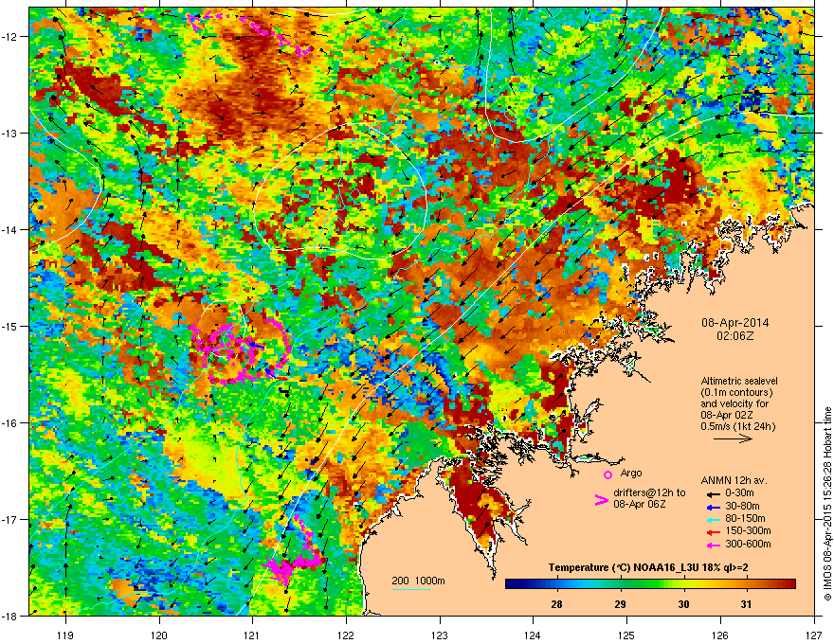Click the latitude axis label -17
Screen dimensions: 834x644
coord(10,519)
